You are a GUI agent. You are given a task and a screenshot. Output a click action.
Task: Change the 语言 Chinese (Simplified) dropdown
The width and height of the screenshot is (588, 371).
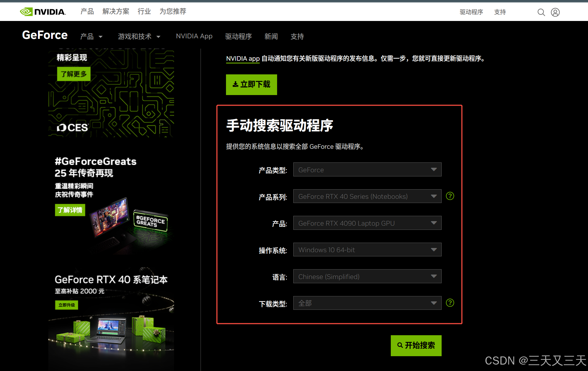click(x=367, y=277)
